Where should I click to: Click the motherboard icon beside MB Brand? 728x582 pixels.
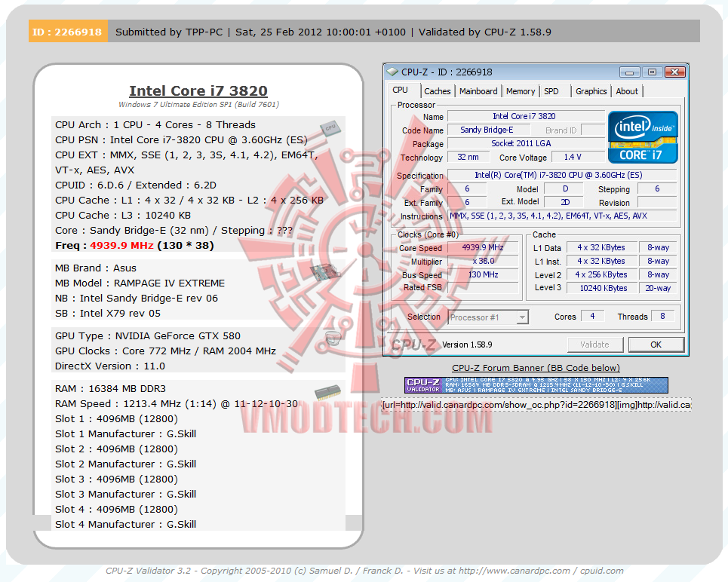[x=324, y=272]
